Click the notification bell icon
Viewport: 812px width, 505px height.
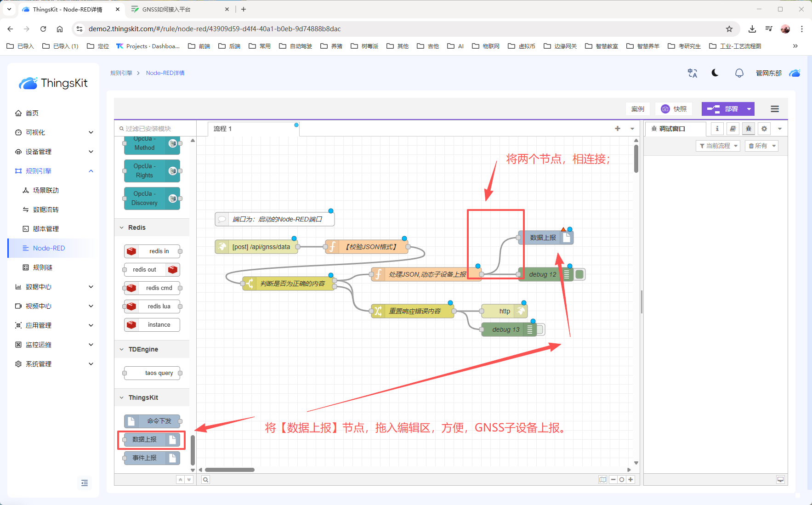[x=739, y=73]
